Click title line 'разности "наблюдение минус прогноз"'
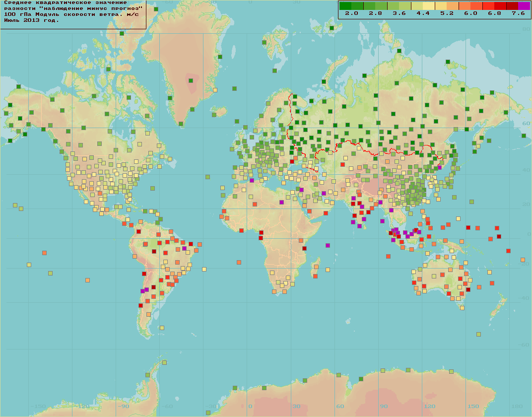 (x=73, y=8)
